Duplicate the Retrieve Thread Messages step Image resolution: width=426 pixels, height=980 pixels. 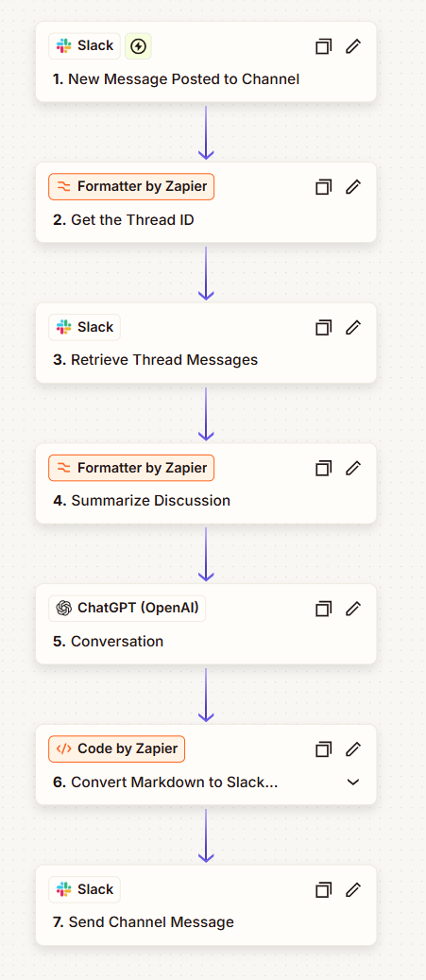click(323, 328)
